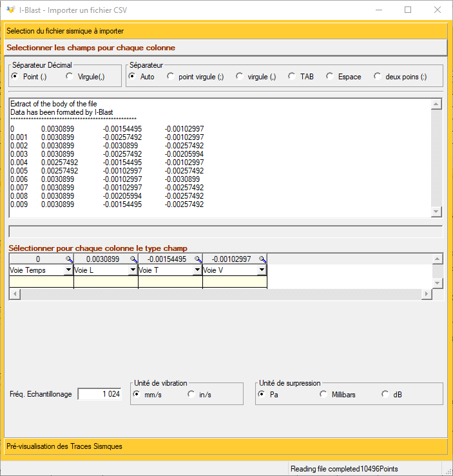Select Millibars as surpression unit

338,394
